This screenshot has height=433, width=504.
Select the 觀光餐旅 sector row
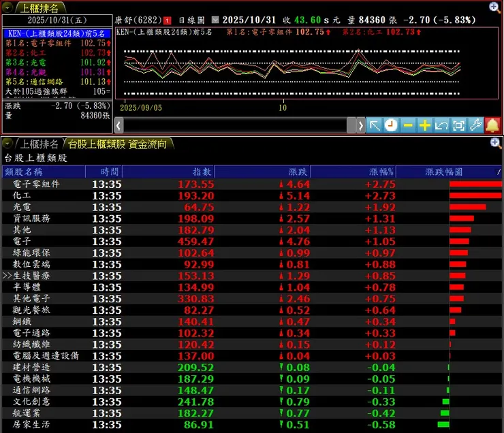click(252, 310)
